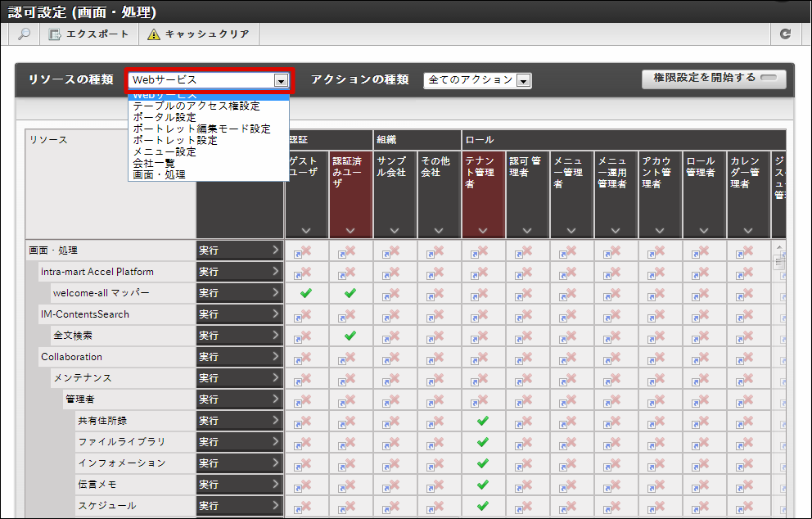This screenshot has width=812, height=519.
Task: Click the refresh icon at top right
Action: (785, 34)
